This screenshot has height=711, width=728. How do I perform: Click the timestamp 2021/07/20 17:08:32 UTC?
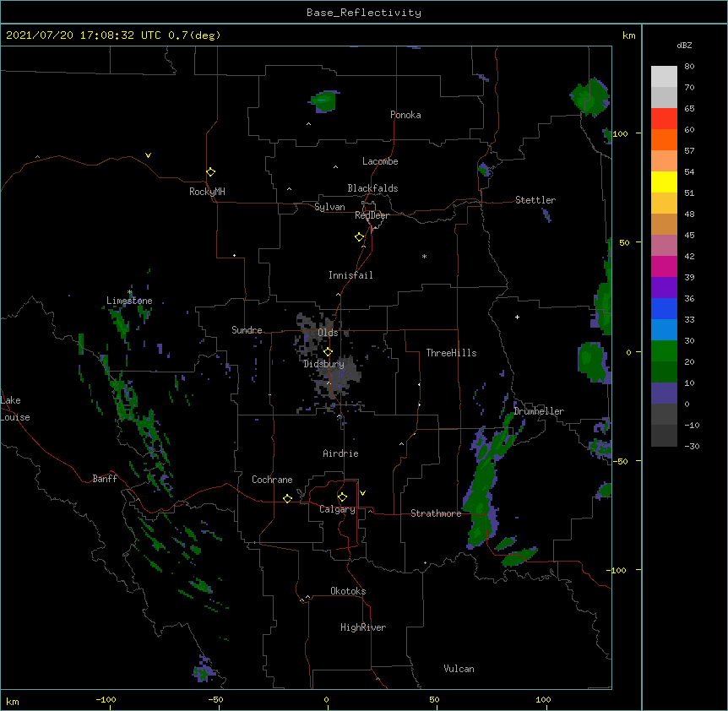tap(84, 35)
